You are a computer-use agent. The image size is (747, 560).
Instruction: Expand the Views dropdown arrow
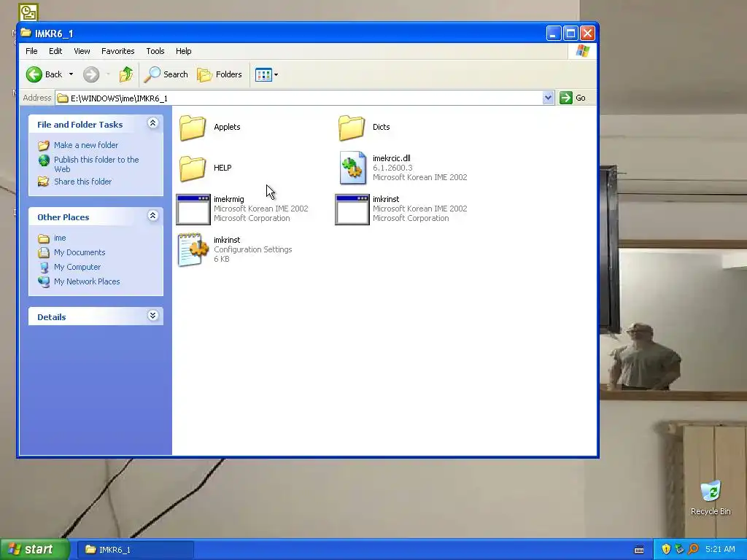276,75
